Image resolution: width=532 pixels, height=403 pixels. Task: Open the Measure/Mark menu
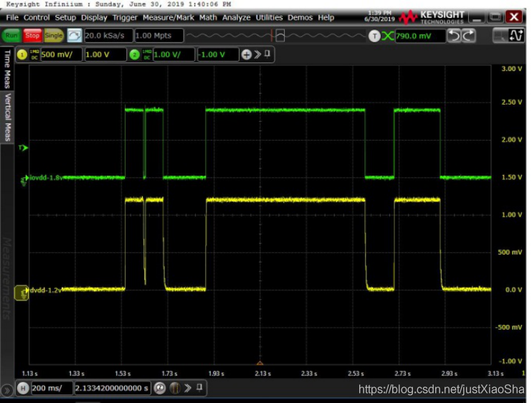pos(168,18)
